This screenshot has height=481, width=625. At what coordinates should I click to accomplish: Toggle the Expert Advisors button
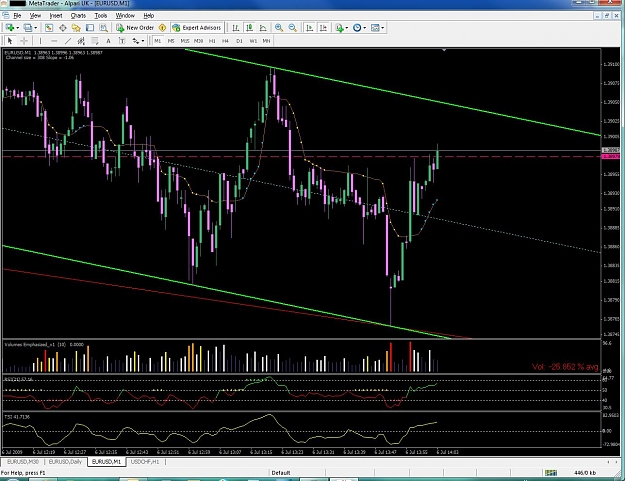click(197, 28)
